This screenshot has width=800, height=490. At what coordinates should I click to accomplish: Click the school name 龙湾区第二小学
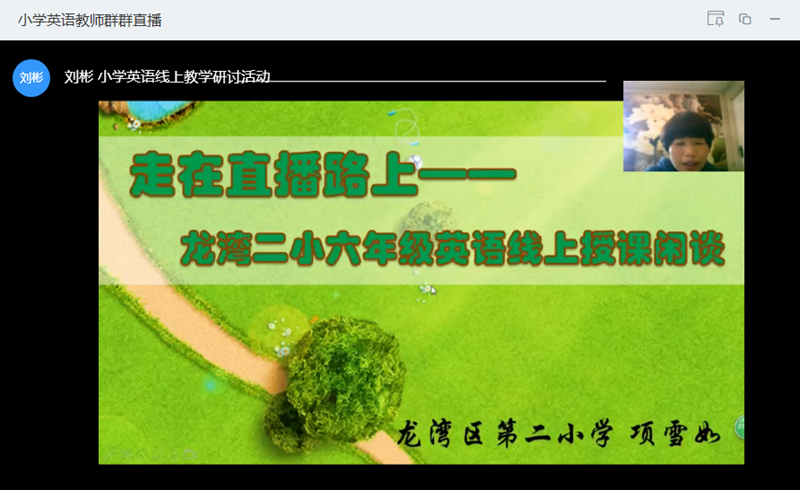(x=505, y=434)
